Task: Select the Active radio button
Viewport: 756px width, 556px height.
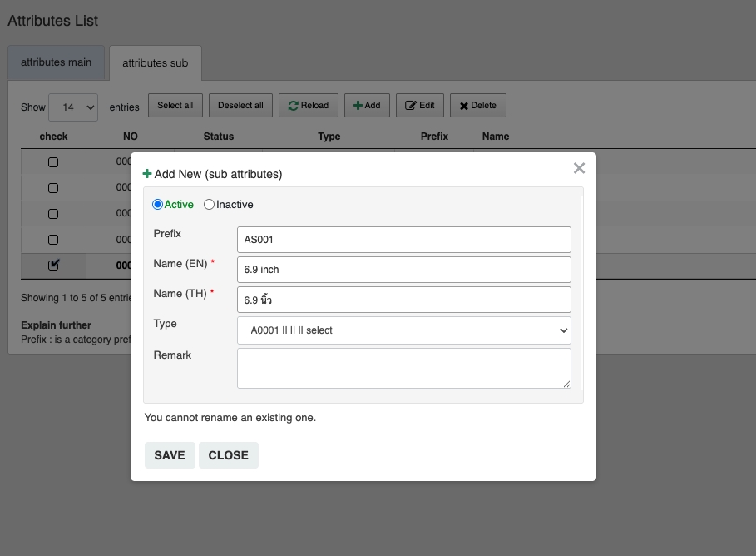Action: point(158,205)
